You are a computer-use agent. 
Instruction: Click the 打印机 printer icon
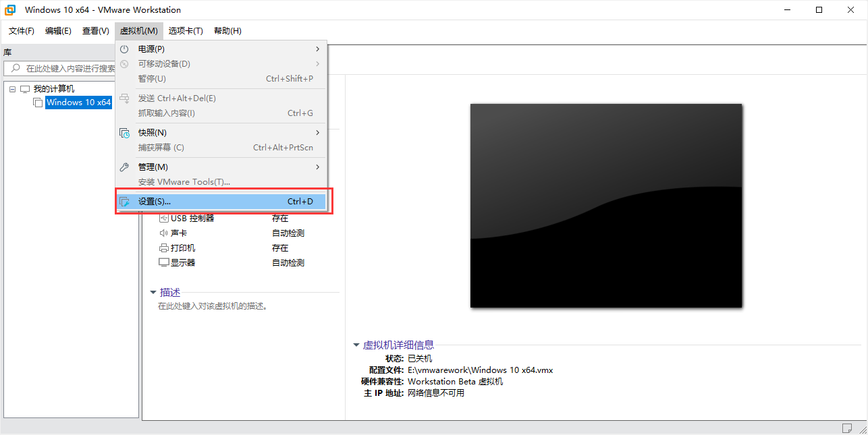coord(164,248)
